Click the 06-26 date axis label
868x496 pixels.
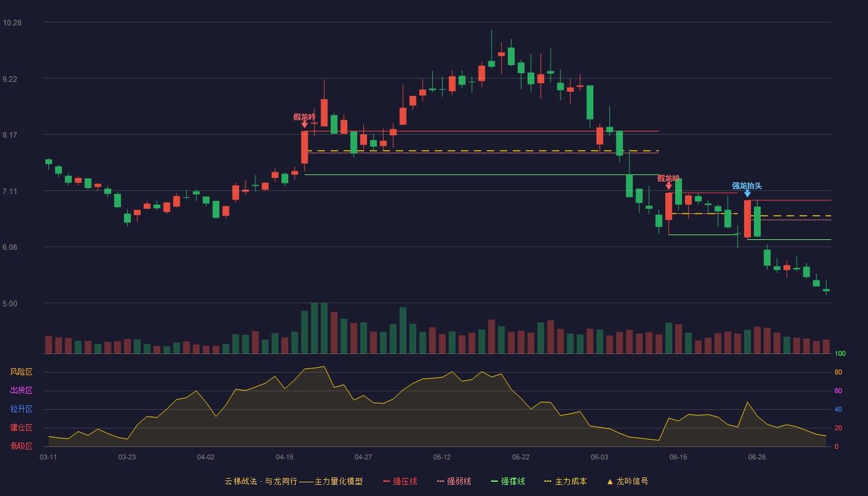[757, 457]
